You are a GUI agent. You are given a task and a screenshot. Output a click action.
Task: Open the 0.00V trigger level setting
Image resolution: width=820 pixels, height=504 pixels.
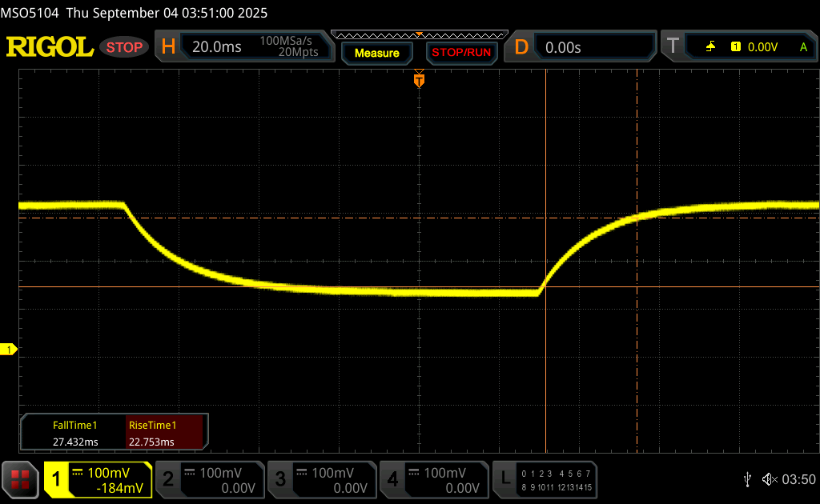tap(762, 47)
